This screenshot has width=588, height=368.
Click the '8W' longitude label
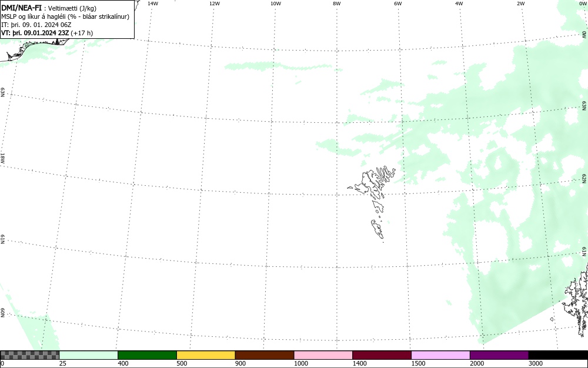click(x=337, y=4)
